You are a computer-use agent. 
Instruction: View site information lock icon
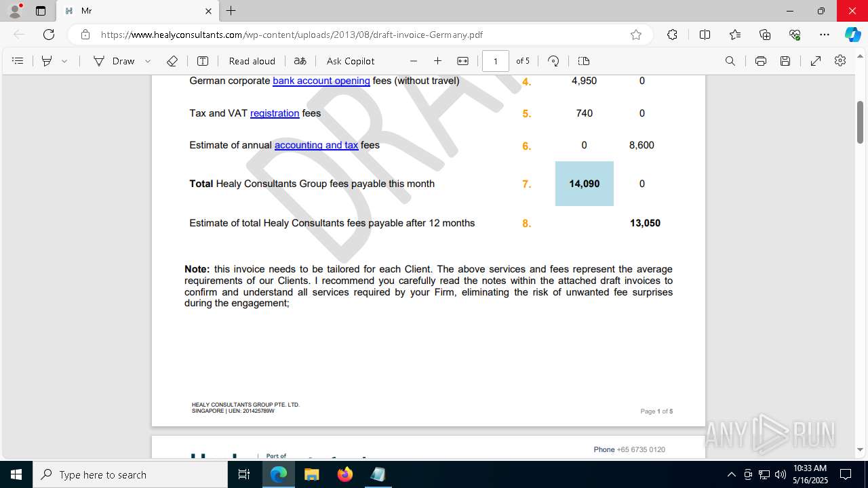pos(85,35)
